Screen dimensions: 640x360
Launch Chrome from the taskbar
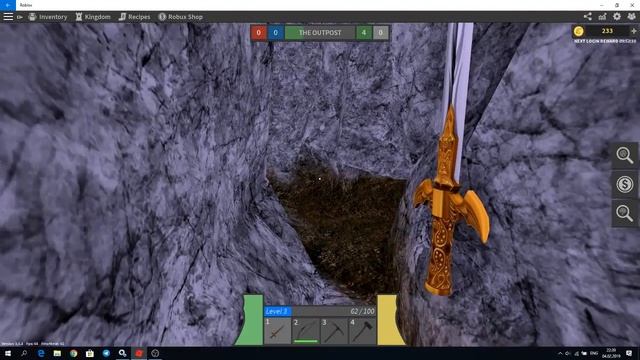(73, 353)
